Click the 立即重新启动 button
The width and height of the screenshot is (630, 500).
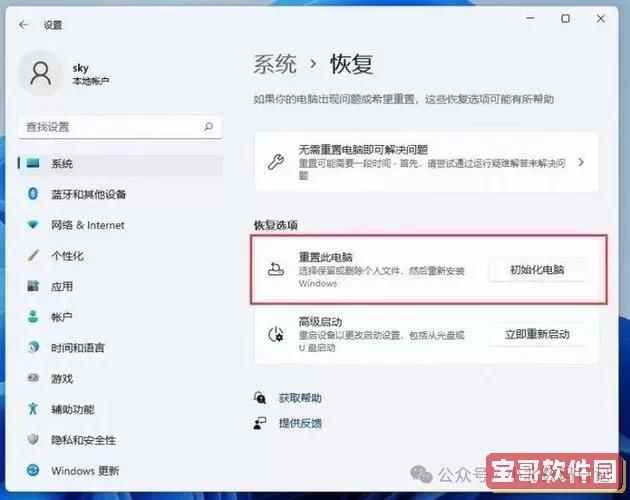537,334
